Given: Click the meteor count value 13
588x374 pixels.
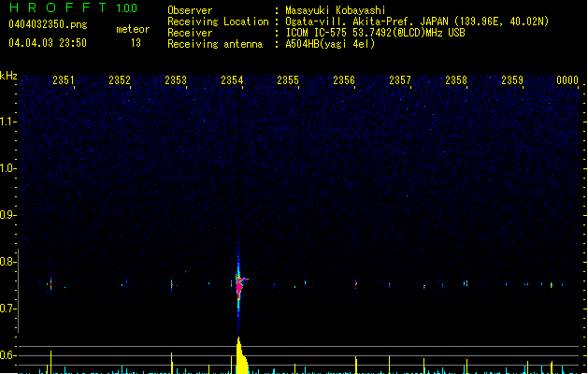Looking at the screenshot, I should pos(136,43).
